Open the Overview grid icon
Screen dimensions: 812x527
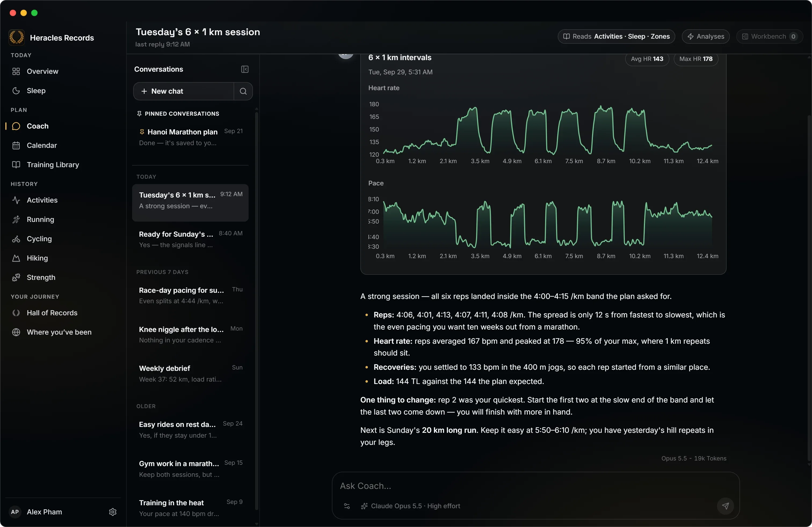(16, 71)
